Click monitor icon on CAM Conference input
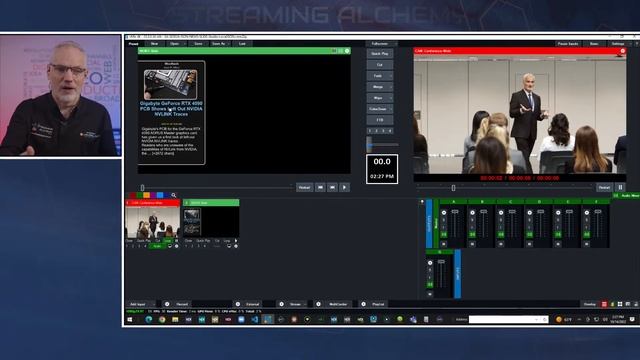This screenshot has width=640, height=360. [170, 246]
